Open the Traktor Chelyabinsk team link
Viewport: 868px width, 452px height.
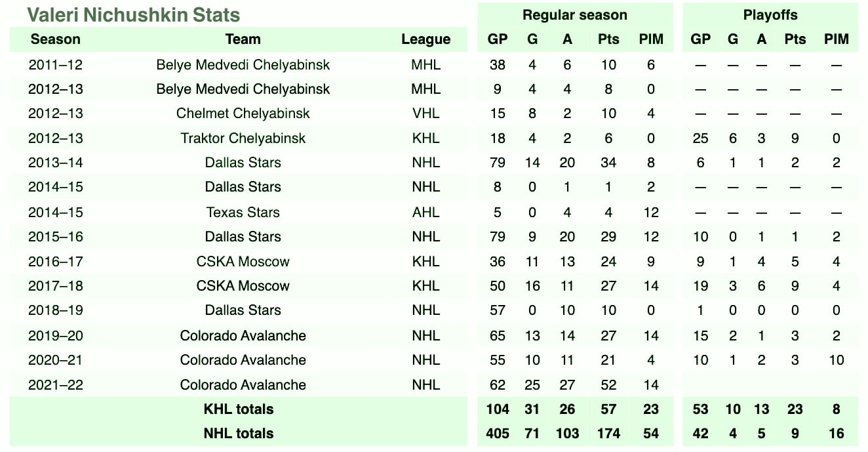click(x=243, y=138)
